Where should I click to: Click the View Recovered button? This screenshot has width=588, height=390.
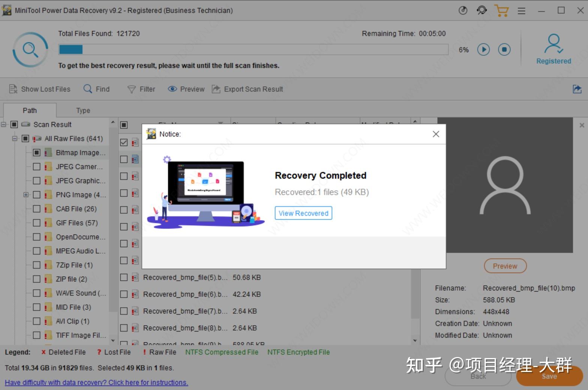pos(303,213)
